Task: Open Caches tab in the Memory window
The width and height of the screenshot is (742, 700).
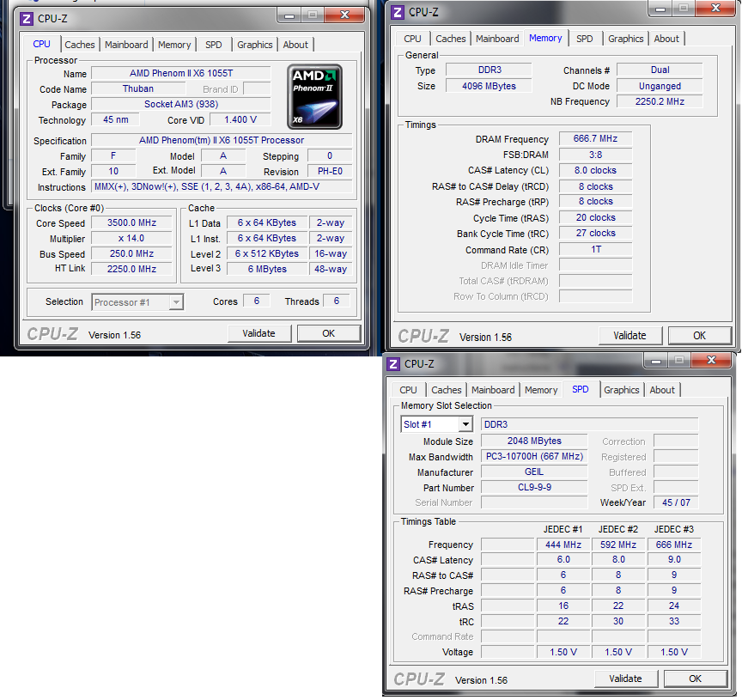Action: tap(451, 39)
